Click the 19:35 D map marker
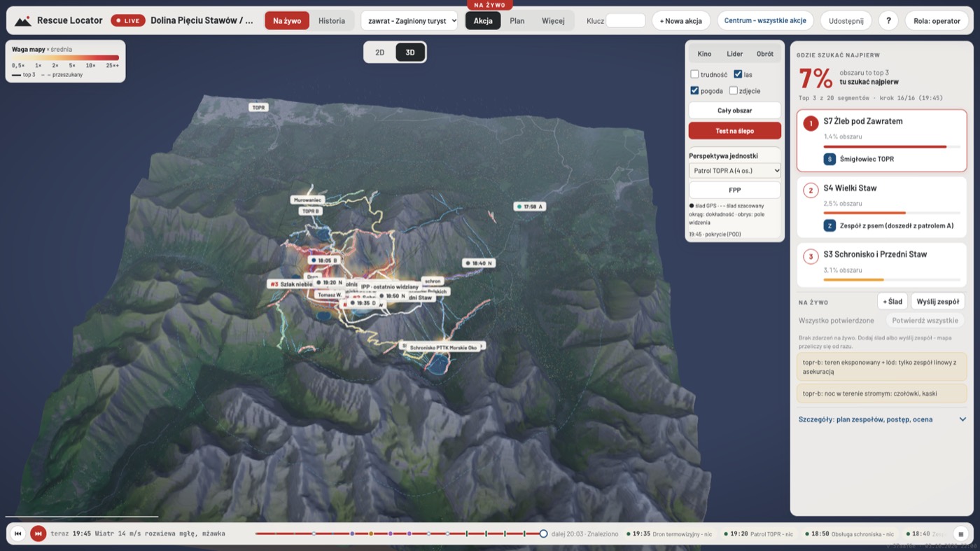The height and width of the screenshot is (551, 980). click(362, 303)
